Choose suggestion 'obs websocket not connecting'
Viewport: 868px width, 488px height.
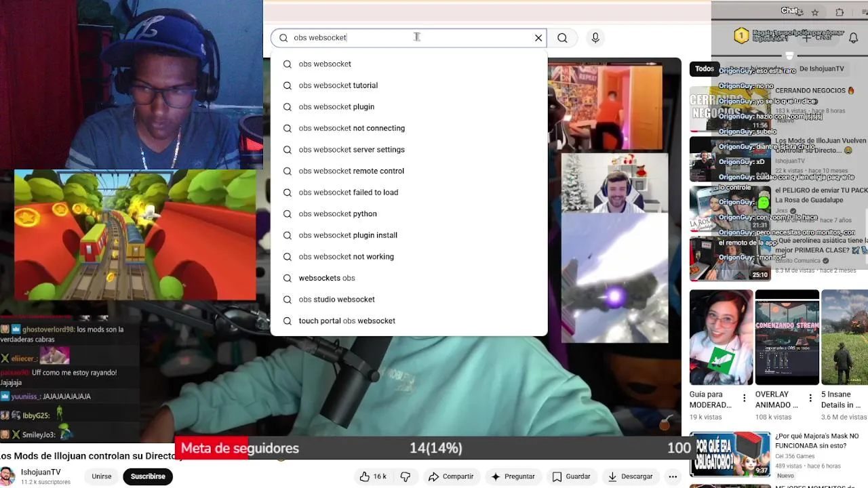click(409, 128)
